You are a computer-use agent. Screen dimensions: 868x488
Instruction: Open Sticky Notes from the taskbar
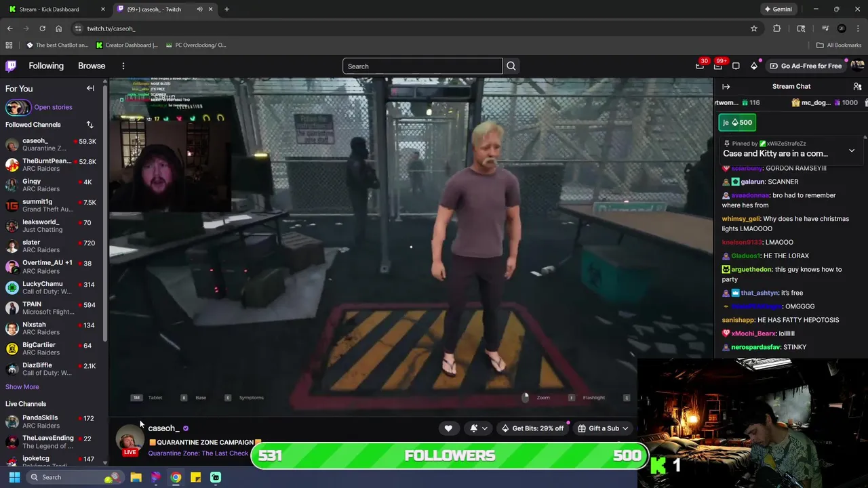195,477
